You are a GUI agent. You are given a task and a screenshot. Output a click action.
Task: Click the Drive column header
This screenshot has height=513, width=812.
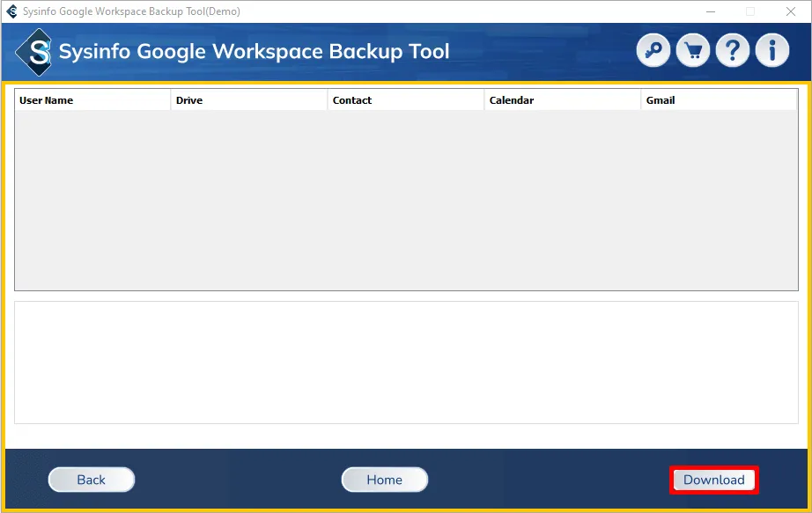(x=249, y=100)
